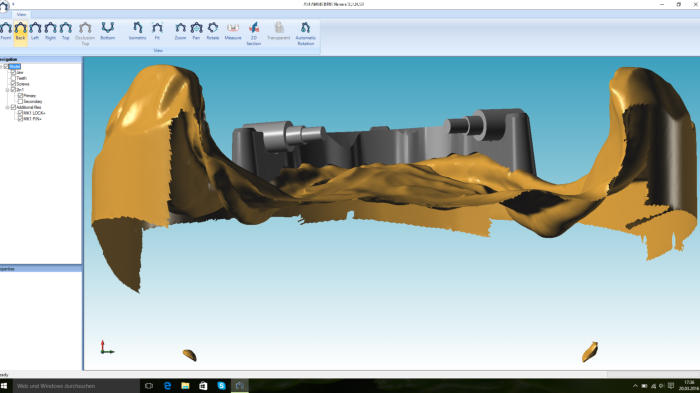Open the Measure tool
This screenshot has height=393, width=700.
pyautogui.click(x=233, y=31)
